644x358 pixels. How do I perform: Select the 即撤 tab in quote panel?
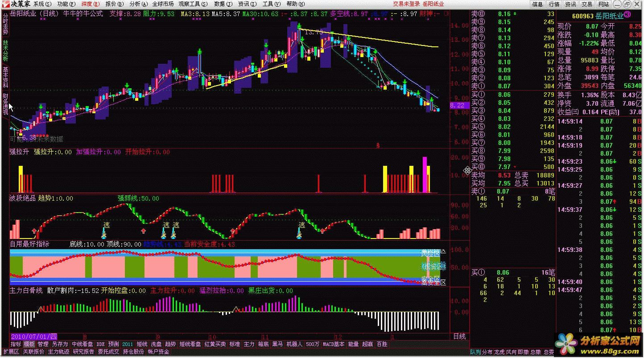tap(524, 352)
